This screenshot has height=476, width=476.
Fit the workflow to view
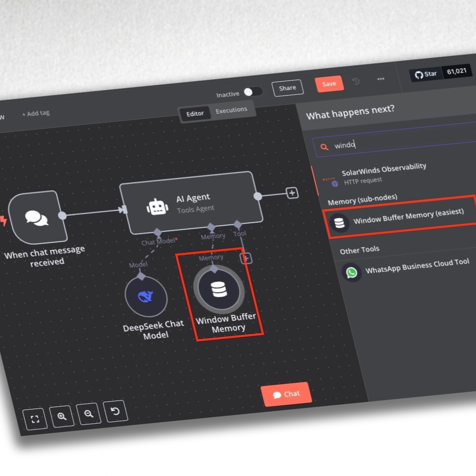click(x=35, y=419)
